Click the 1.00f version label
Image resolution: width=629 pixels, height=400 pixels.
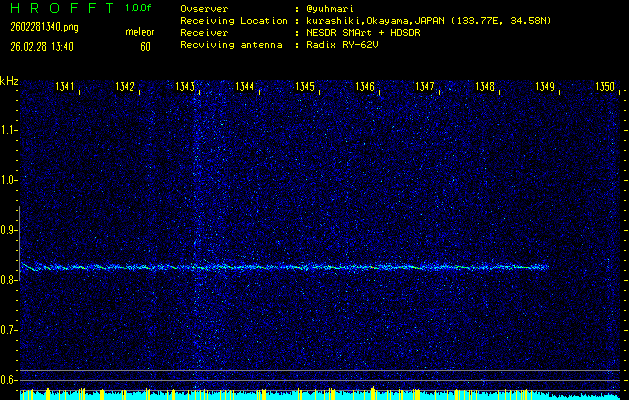[139, 8]
